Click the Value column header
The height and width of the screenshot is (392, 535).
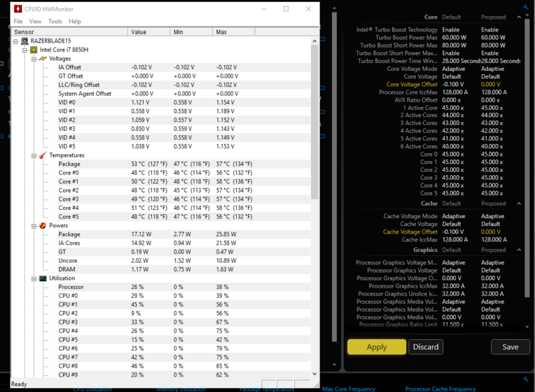(x=148, y=31)
